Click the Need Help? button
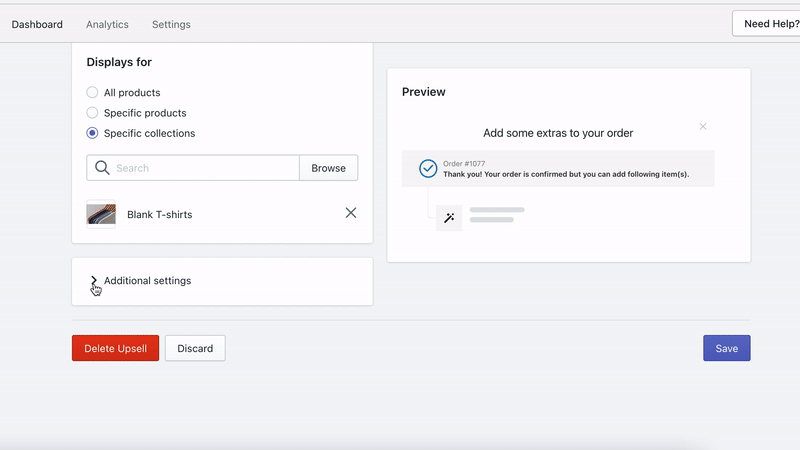The width and height of the screenshot is (800, 450). tap(768, 23)
